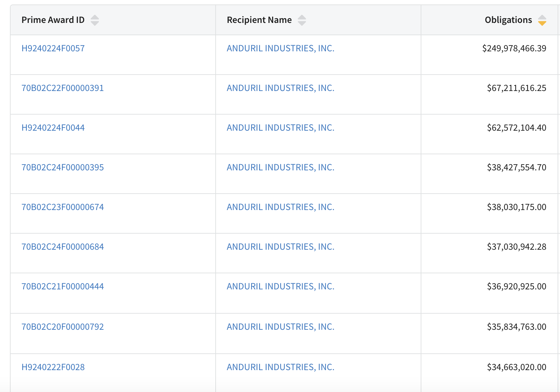The image size is (560, 392).
Task: Open Anduril recipient link in H9240222F0028 row
Action: tap(281, 367)
